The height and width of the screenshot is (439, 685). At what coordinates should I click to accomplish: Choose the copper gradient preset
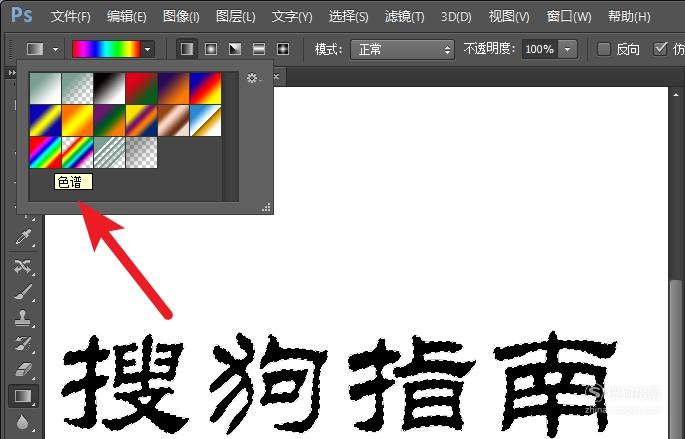(x=173, y=121)
